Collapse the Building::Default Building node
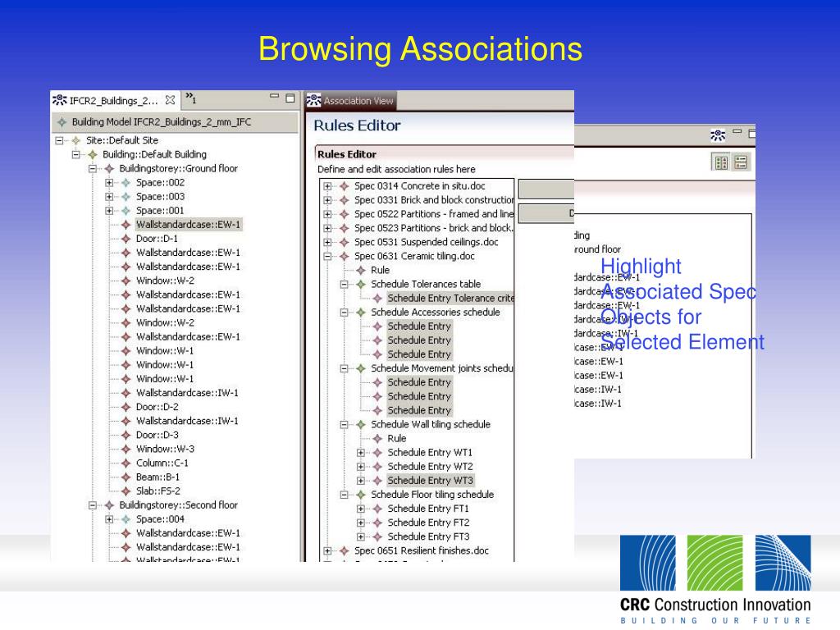Image resolution: width=840 pixels, height=630 pixels. (x=76, y=154)
